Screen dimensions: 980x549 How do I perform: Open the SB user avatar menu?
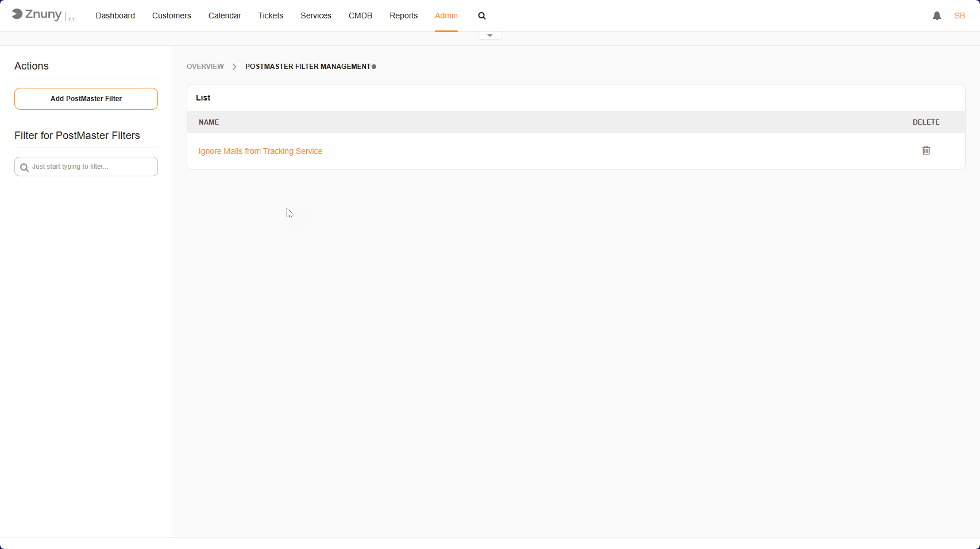point(959,16)
